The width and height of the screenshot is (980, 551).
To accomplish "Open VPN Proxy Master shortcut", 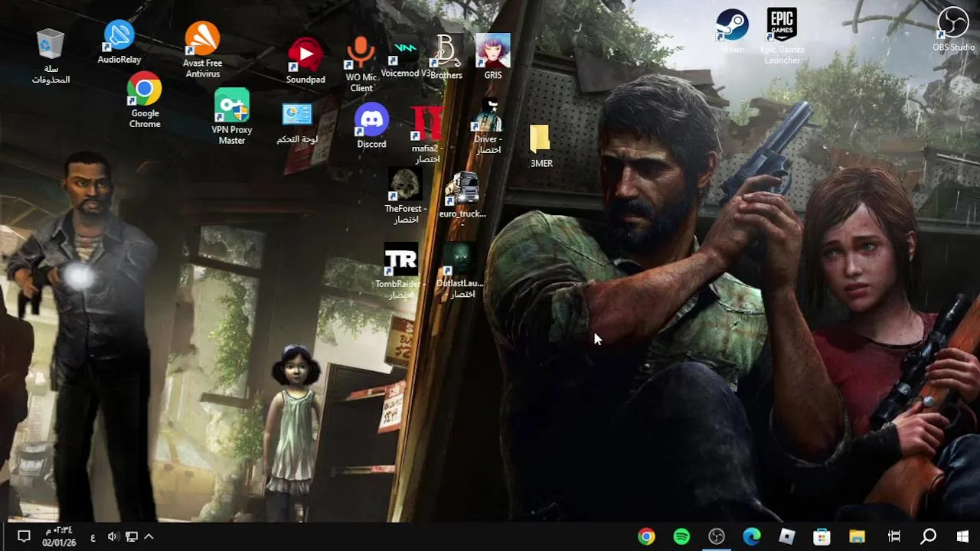I will 232,116.
